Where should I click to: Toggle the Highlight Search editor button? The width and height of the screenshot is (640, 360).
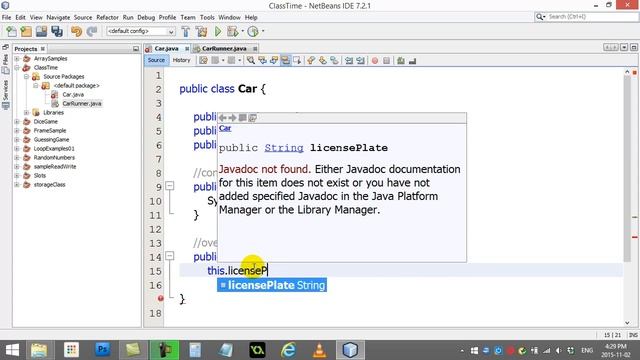click(285, 61)
